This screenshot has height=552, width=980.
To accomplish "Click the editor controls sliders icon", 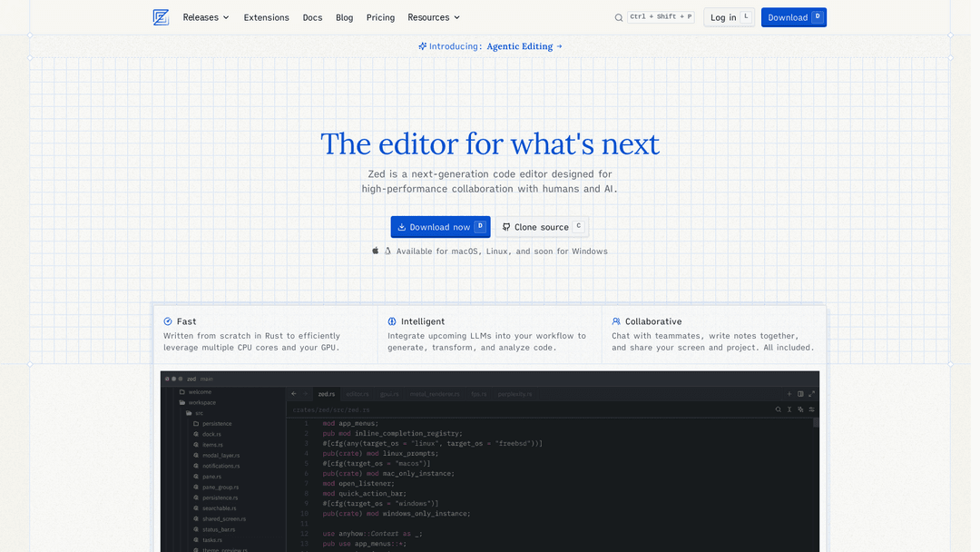I will 812,409.
